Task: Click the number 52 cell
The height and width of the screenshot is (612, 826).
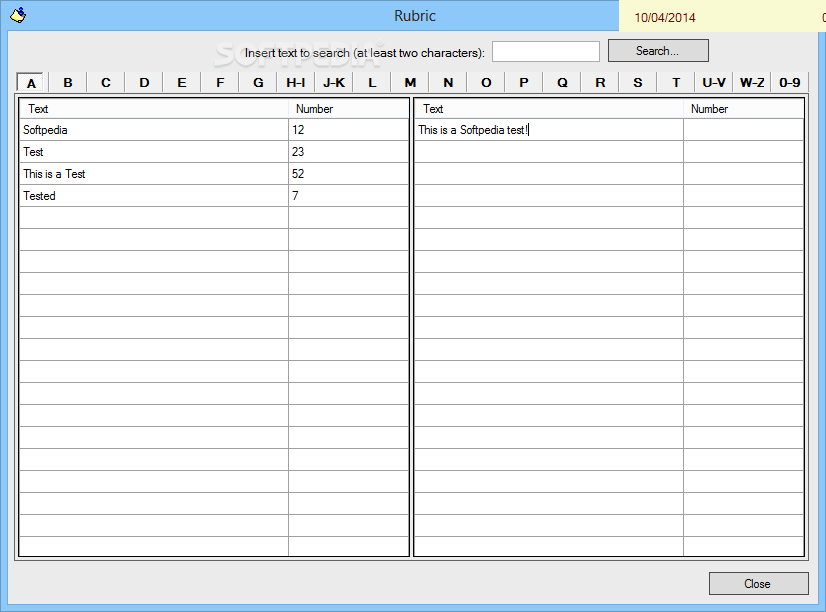Action: (348, 174)
